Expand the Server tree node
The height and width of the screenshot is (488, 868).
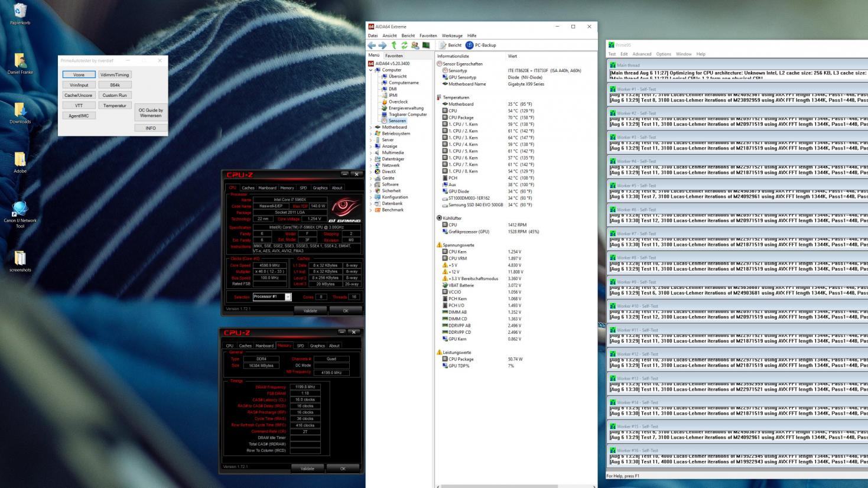(x=371, y=140)
